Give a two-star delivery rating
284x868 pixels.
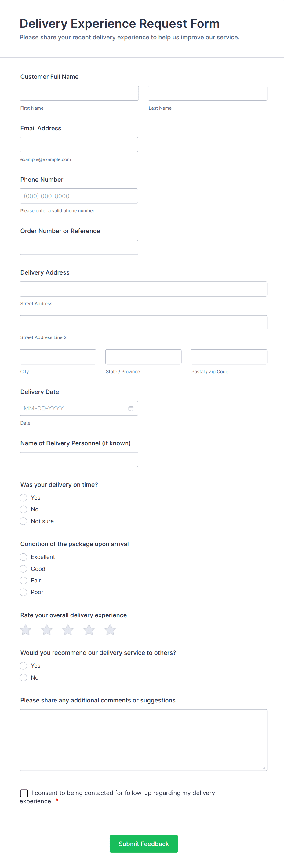click(47, 629)
